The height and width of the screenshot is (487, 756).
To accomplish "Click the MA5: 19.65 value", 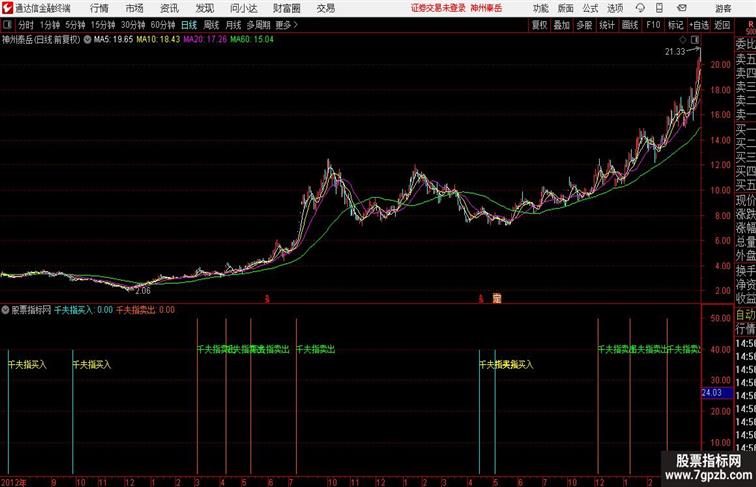I will (x=113, y=40).
